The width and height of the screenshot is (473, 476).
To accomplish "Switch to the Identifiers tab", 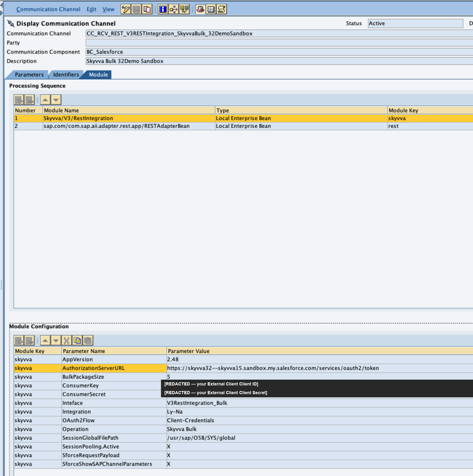I will [x=66, y=75].
